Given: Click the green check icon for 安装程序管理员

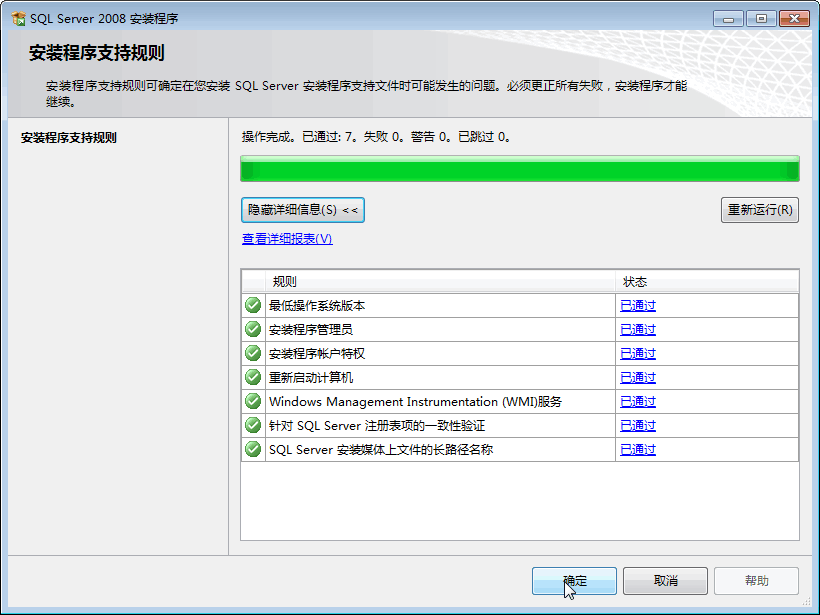Looking at the screenshot, I should (x=253, y=329).
